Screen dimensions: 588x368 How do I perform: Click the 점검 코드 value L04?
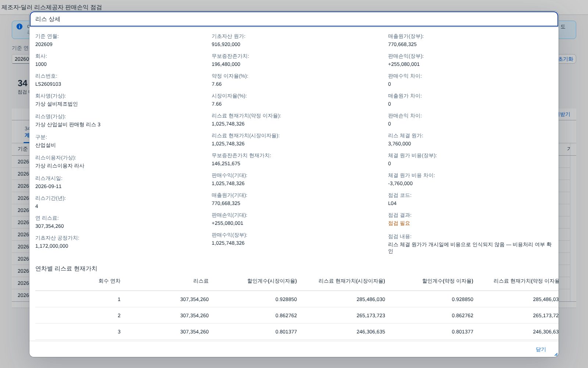click(392, 203)
